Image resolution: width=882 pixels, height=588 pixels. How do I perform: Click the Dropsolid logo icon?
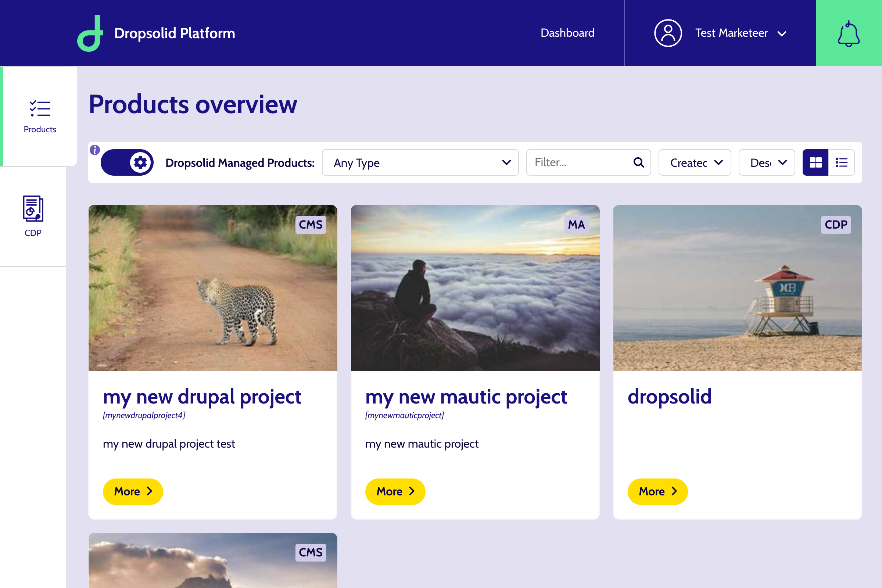(90, 33)
